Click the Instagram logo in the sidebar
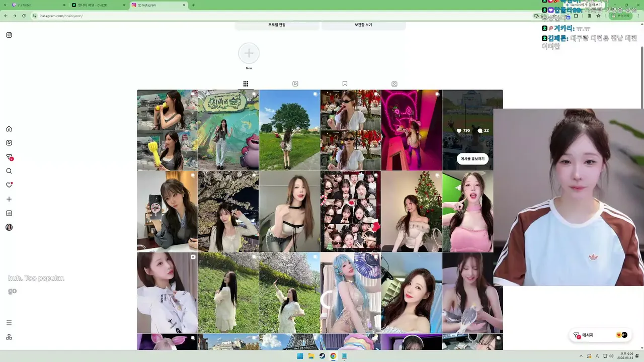 pyautogui.click(x=9, y=35)
